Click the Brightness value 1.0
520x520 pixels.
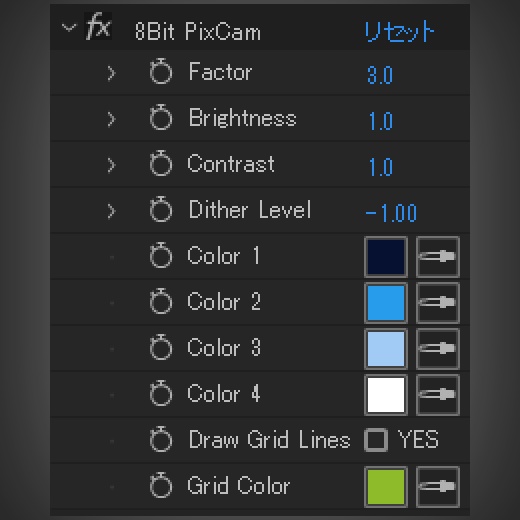point(381,121)
